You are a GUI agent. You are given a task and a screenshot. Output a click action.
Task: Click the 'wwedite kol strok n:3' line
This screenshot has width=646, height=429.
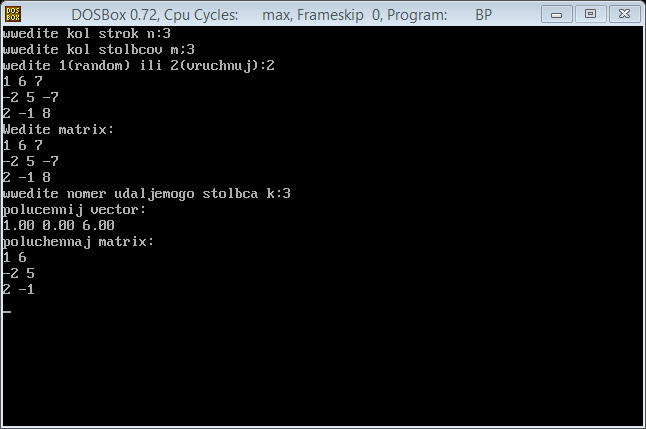pos(87,33)
